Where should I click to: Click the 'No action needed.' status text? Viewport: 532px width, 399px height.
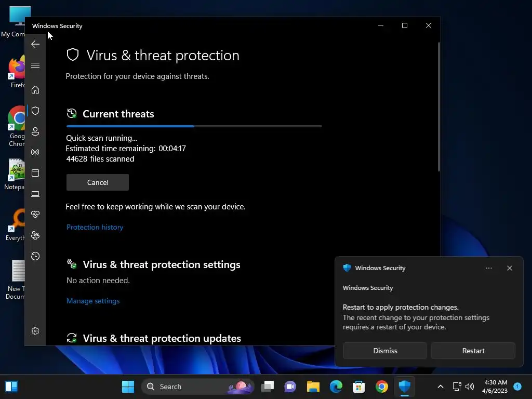98,280
